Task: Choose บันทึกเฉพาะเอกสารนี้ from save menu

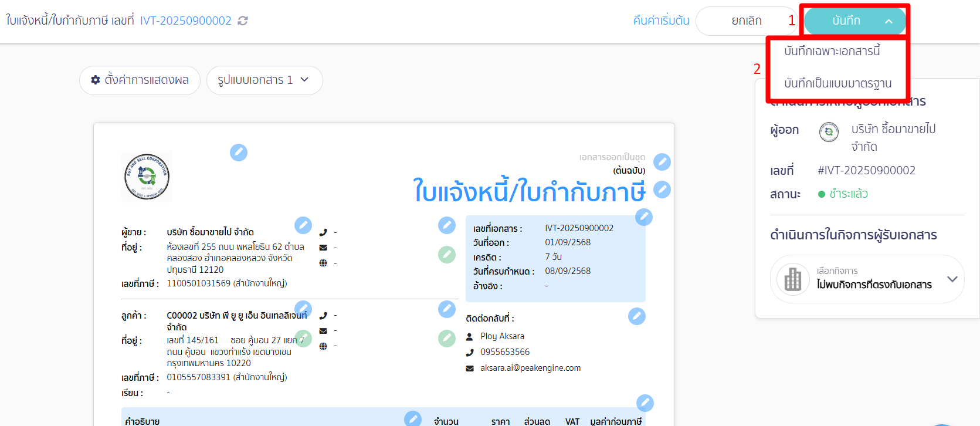Action: tap(832, 51)
